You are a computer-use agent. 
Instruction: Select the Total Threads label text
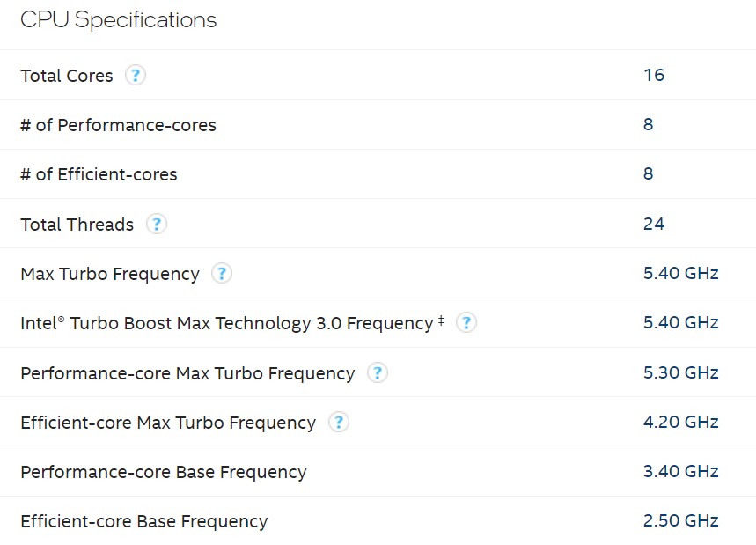coord(77,225)
